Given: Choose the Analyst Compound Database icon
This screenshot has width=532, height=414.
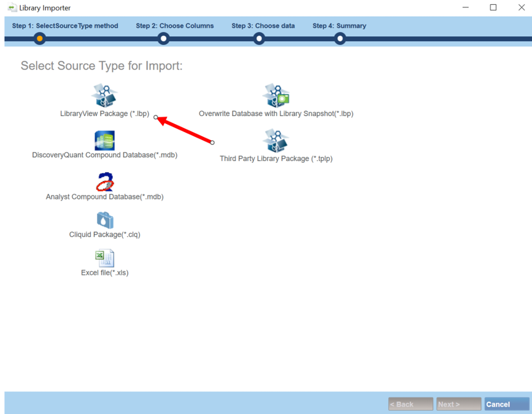Looking at the screenshot, I should click(104, 182).
